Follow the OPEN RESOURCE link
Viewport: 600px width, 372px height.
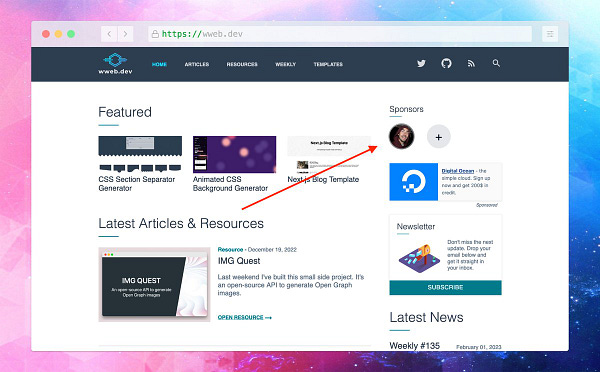click(x=245, y=317)
